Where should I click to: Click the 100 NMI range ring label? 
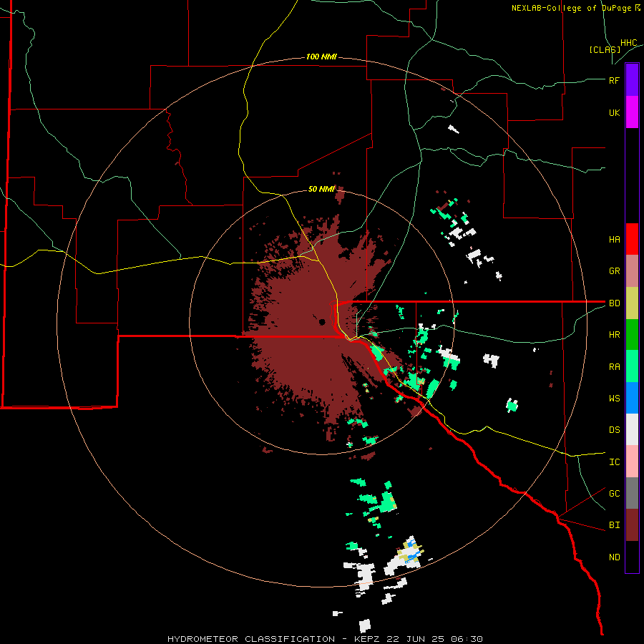[321, 57]
